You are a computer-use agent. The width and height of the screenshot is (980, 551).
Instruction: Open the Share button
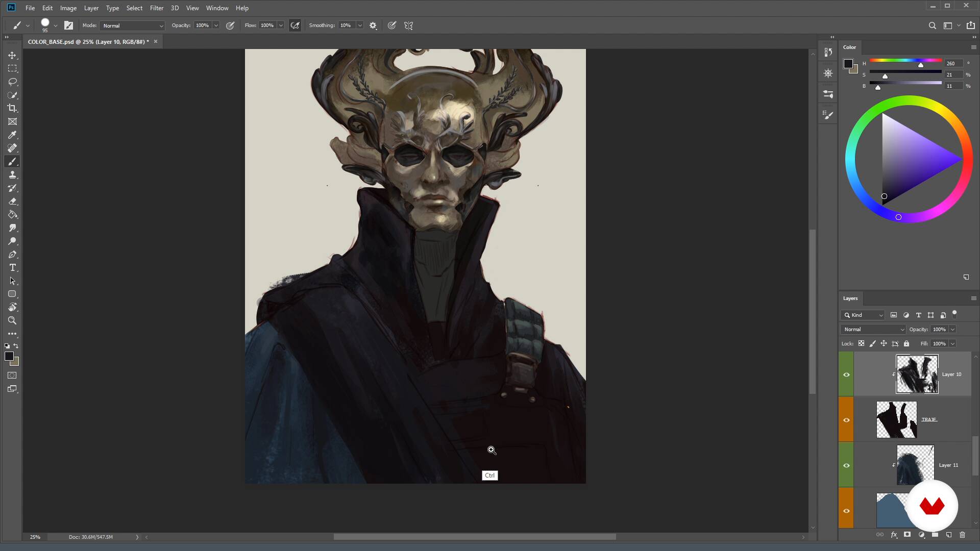[x=971, y=26]
